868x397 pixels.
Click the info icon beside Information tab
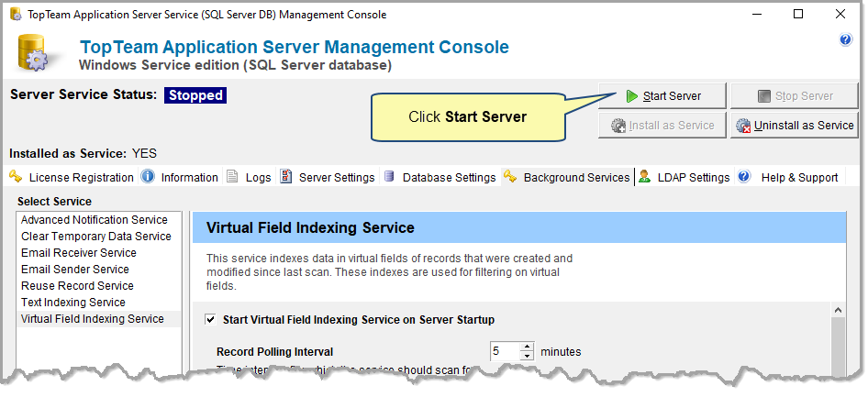[148, 177]
